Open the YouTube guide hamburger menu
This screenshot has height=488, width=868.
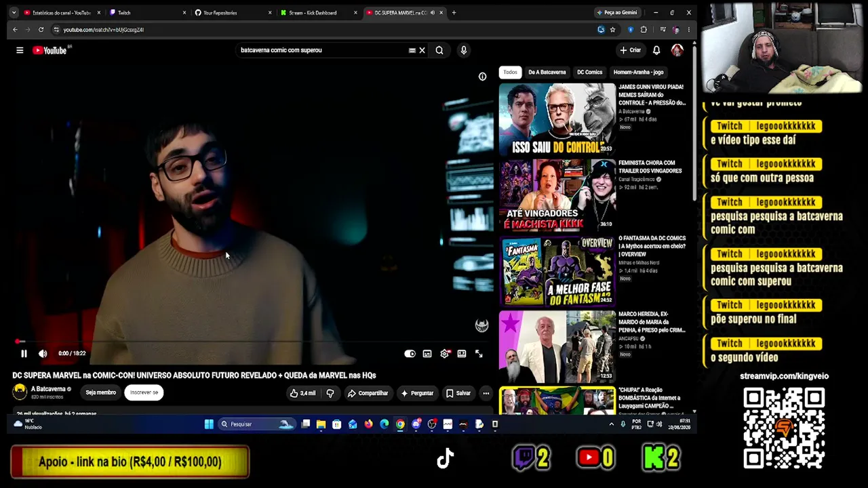pos(20,50)
